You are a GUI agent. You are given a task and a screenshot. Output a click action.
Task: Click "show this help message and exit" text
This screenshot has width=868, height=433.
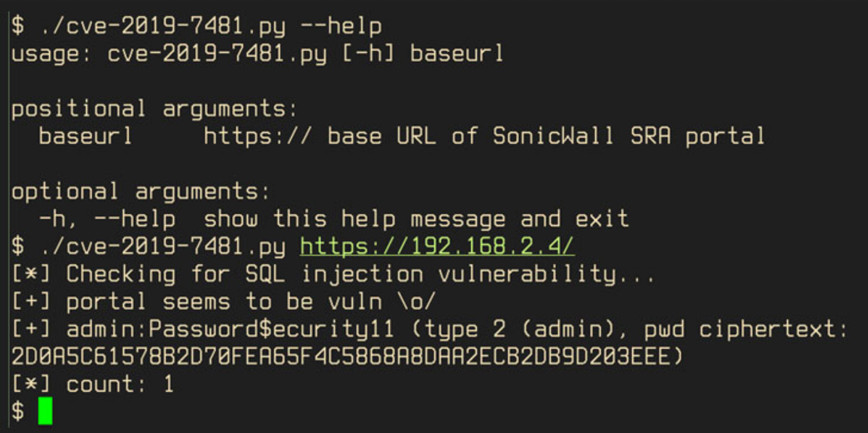[416, 219]
